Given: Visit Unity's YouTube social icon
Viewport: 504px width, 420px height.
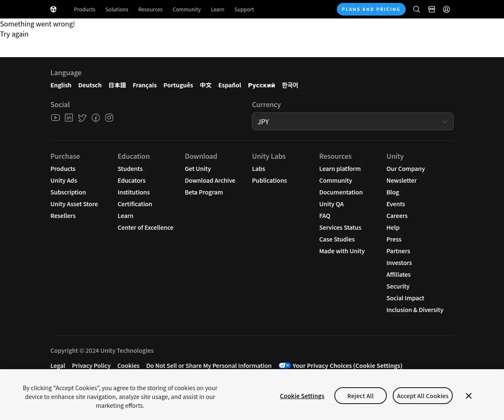Looking at the screenshot, I should (55, 118).
